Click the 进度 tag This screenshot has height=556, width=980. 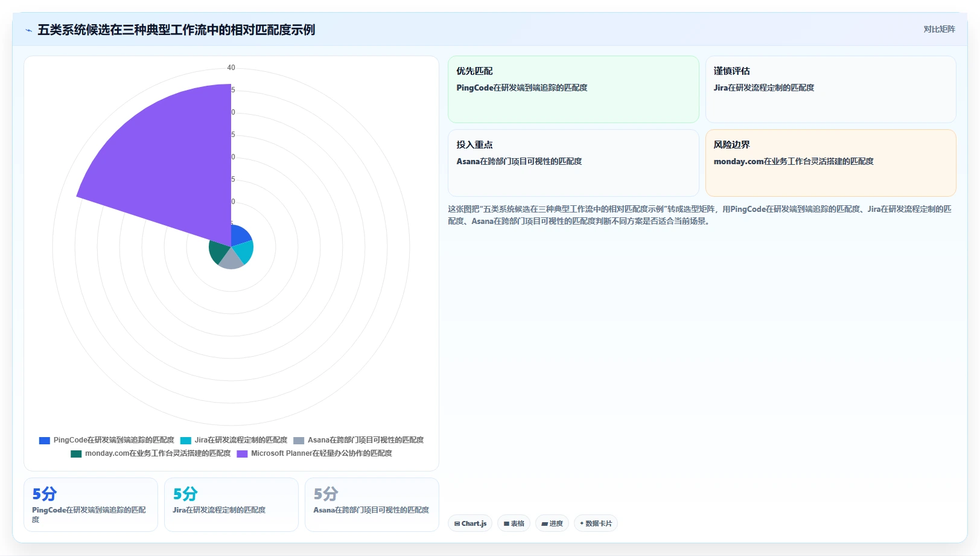552,523
